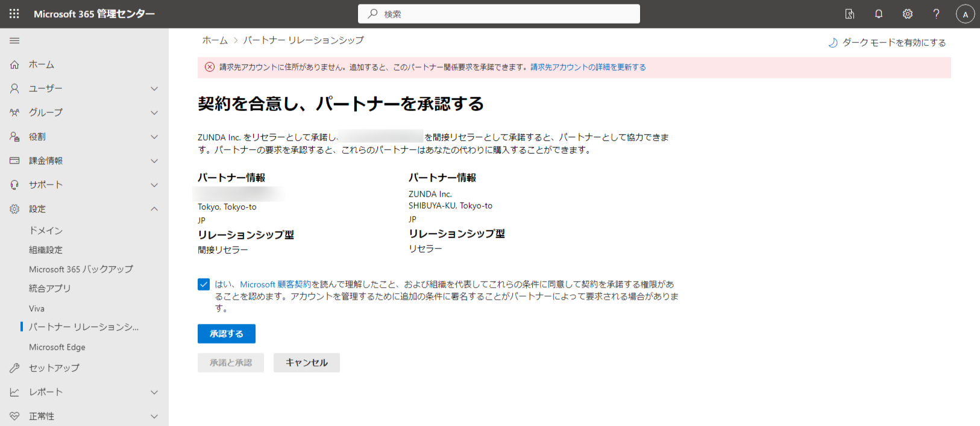This screenshot has height=426, width=980.
Task: Open the Microsoft 顧客契約 link
Action: (x=275, y=284)
